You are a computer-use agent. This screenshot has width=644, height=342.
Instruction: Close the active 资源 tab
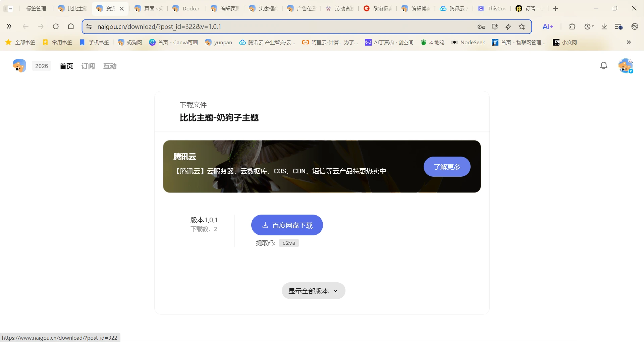point(122,9)
